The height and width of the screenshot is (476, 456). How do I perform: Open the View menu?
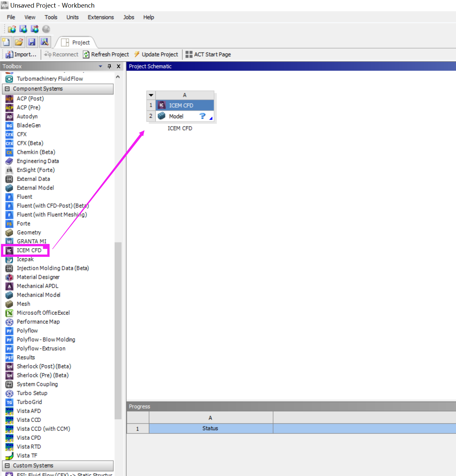coord(30,17)
